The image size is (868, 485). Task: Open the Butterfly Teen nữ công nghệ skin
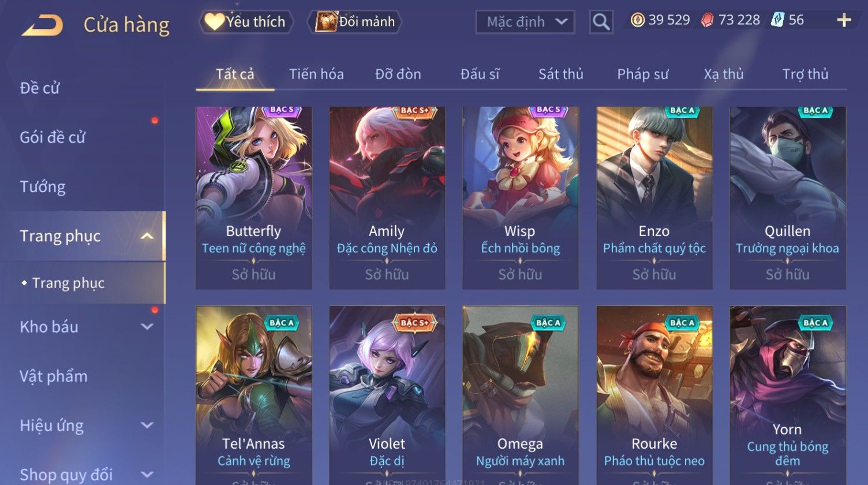pyautogui.click(x=254, y=197)
